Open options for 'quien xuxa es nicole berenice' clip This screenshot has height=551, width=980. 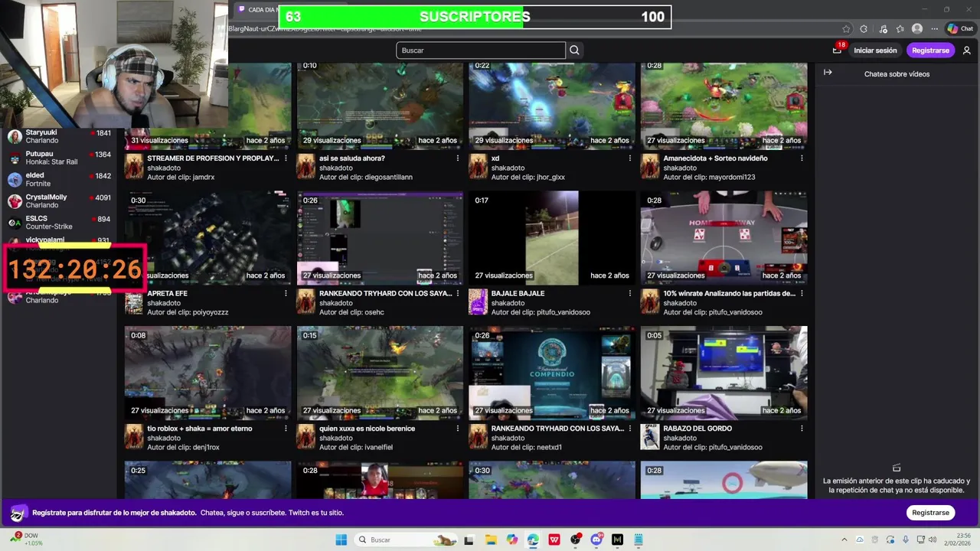[x=458, y=429]
